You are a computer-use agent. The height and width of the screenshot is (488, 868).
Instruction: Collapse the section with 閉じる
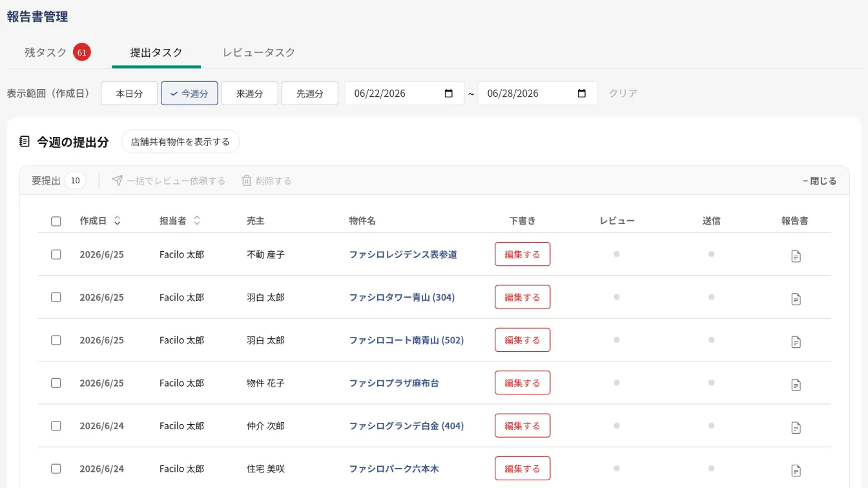click(819, 181)
